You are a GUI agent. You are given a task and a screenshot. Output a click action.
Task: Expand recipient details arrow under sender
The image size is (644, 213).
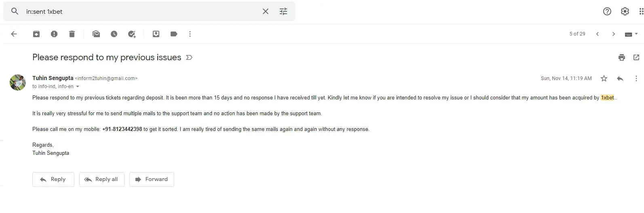(78, 86)
